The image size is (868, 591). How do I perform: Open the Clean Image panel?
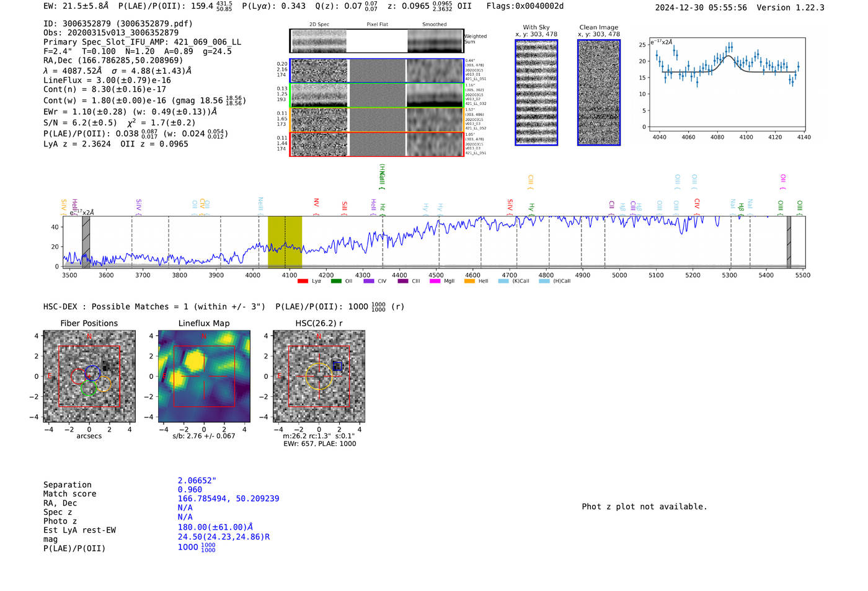[x=599, y=92]
